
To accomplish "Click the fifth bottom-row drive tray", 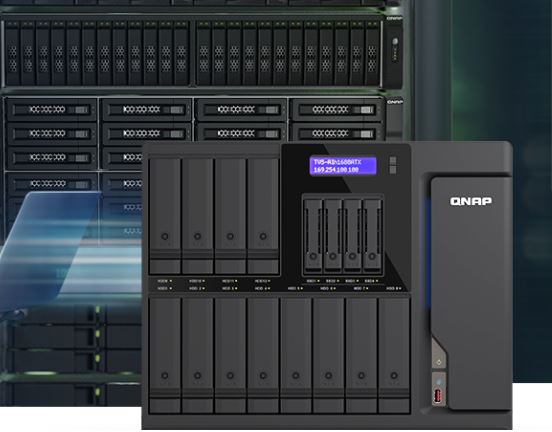I will (x=296, y=355).
